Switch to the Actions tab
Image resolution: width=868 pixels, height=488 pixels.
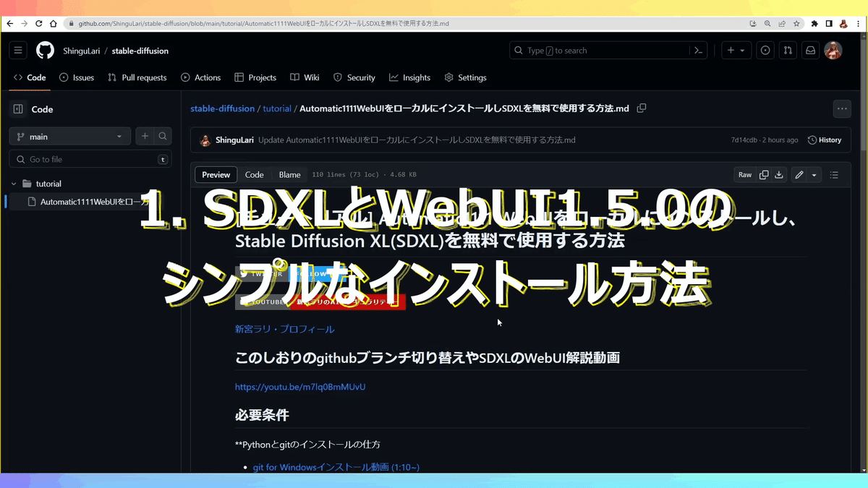click(201, 77)
